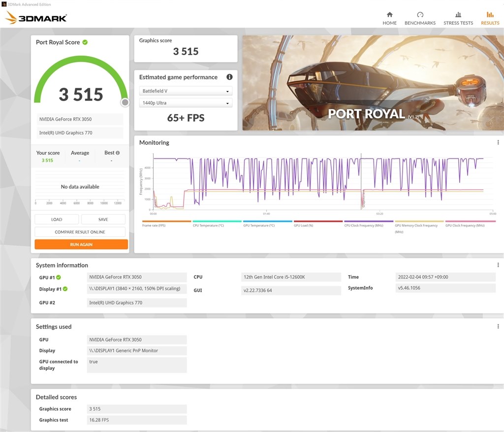Click the Graphics test 16.28 FPS value
The width and height of the screenshot is (504, 432).
coord(137,420)
